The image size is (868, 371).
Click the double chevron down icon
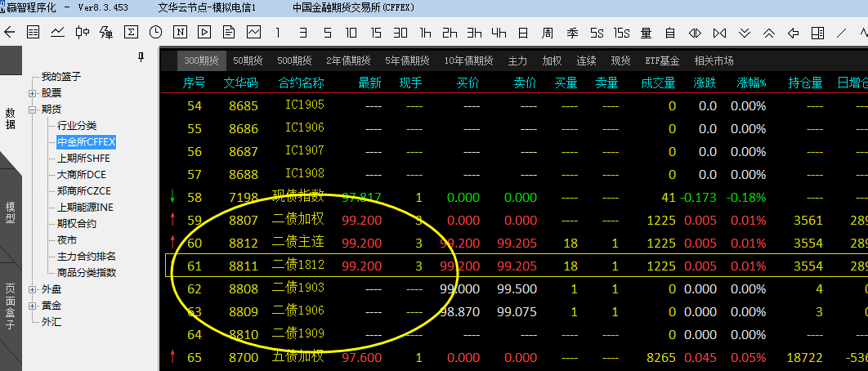[744, 33]
